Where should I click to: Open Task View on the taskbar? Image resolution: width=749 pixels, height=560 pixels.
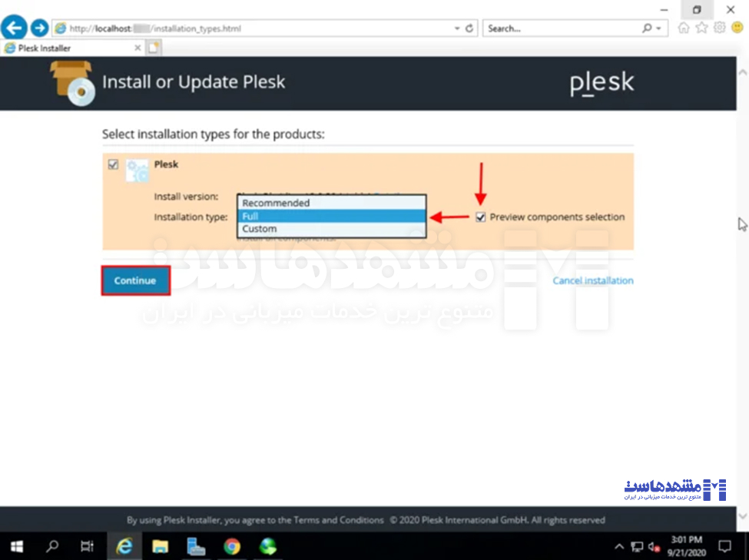(x=87, y=546)
